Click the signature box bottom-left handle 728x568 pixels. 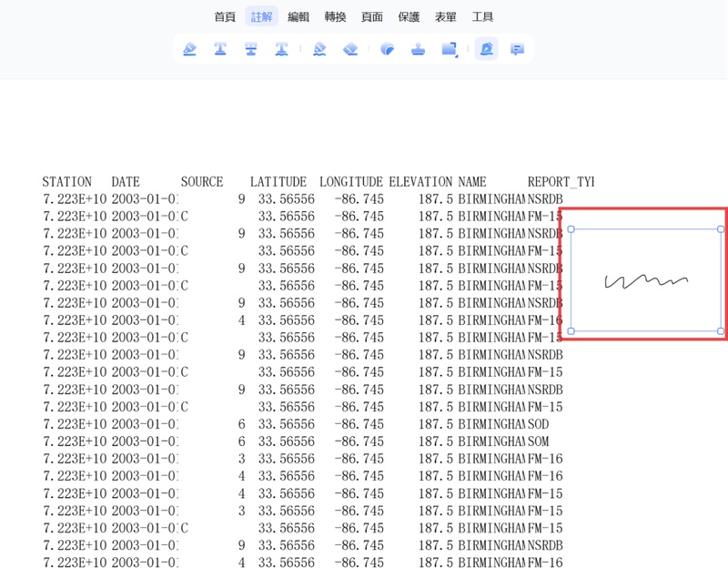pos(571,331)
